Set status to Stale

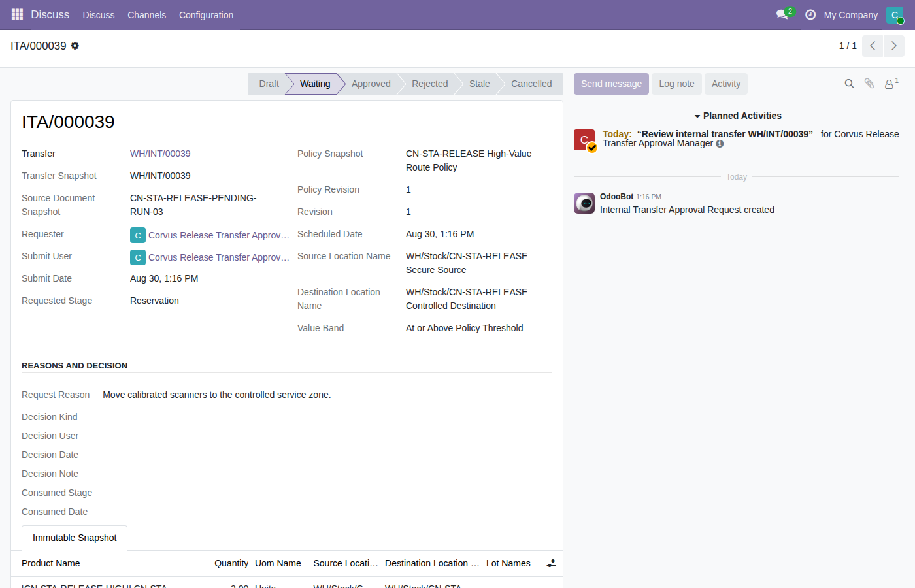coord(480,84)
